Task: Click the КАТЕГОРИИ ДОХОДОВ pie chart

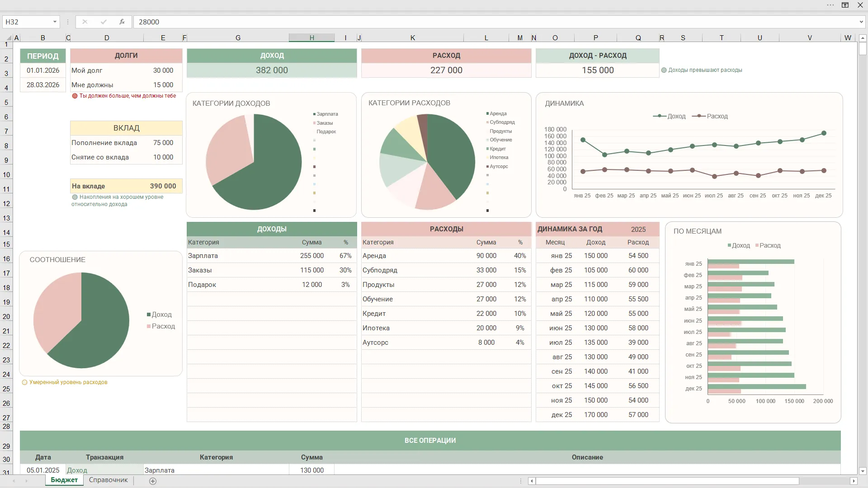Action: pyautogui.click(x=254, y=162)
